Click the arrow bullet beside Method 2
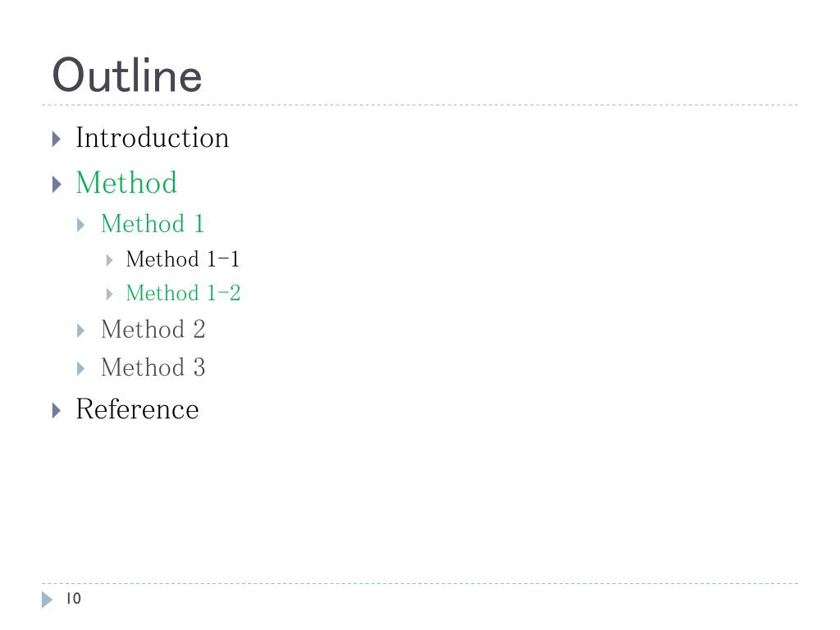Screen dimensions: 840x630 pyautogui.click(x=81, y=331)
